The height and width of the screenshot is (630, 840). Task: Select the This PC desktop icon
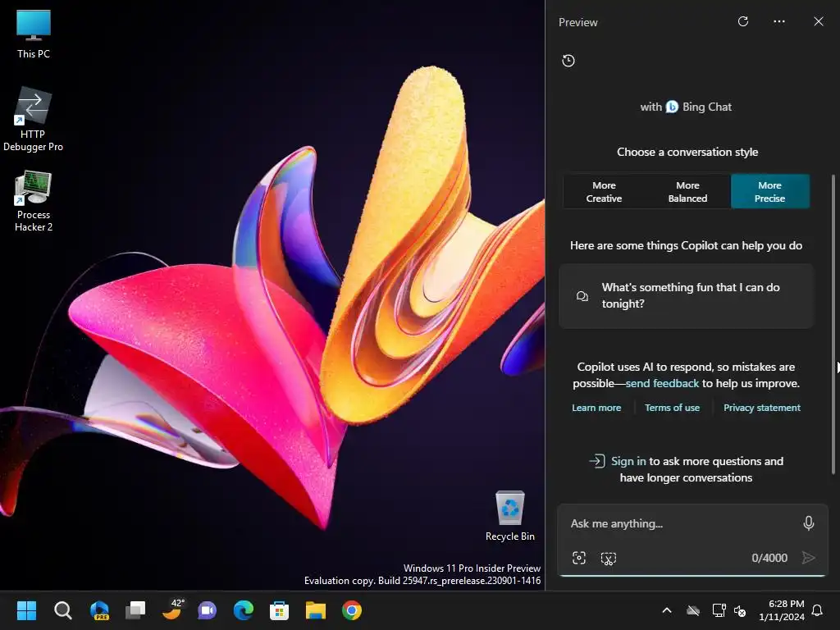[33, 34]
